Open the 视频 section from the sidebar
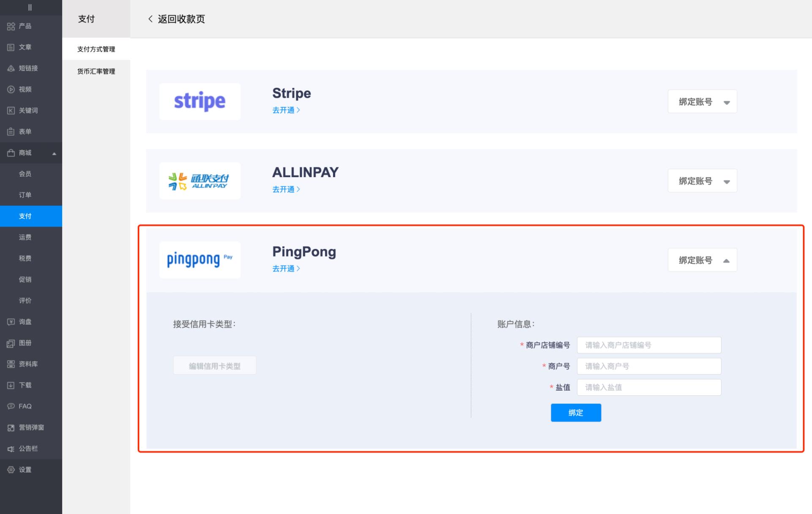The height and width of the screenshot is (514, 812). (24, 89)
